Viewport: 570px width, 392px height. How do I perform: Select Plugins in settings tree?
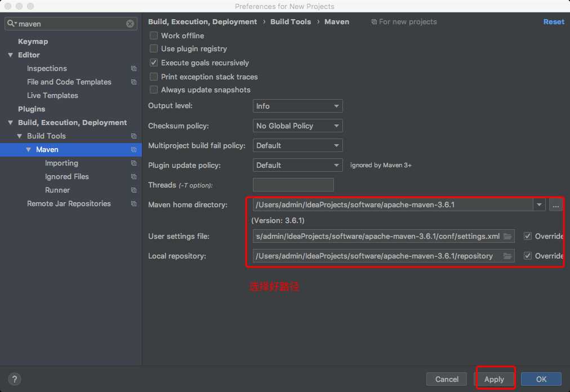(x=32, y=109)
